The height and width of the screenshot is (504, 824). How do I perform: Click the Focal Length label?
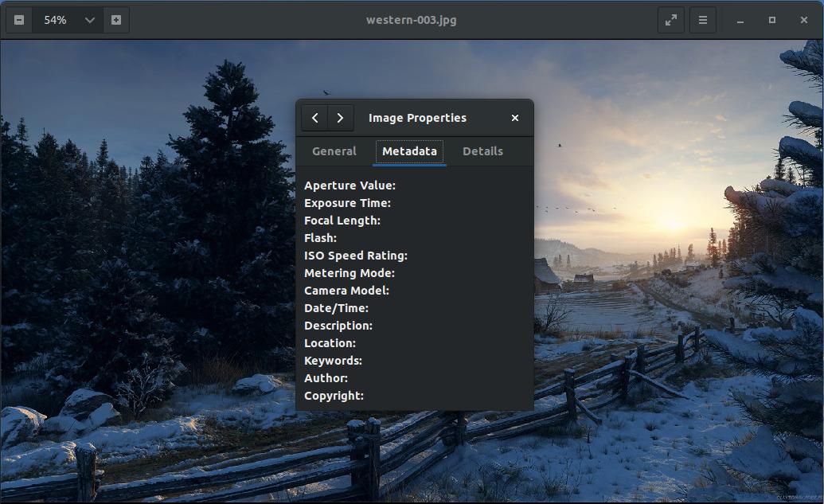tap(342, 221)
